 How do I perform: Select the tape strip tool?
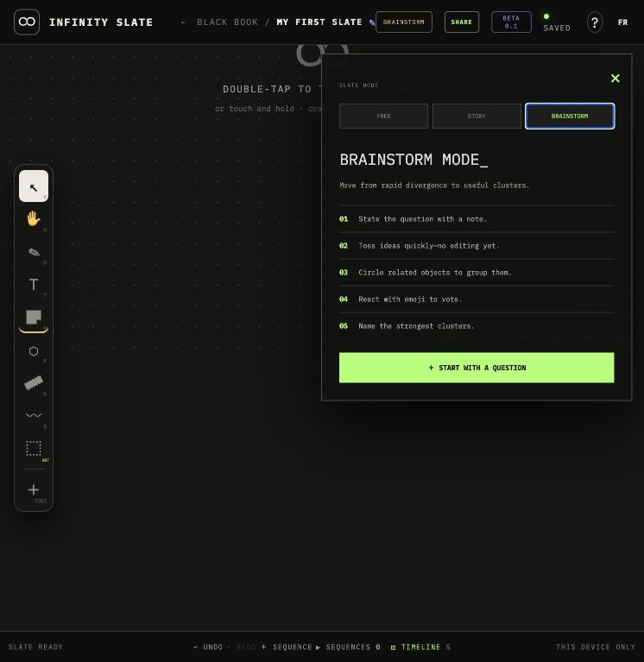pos(34,383)
